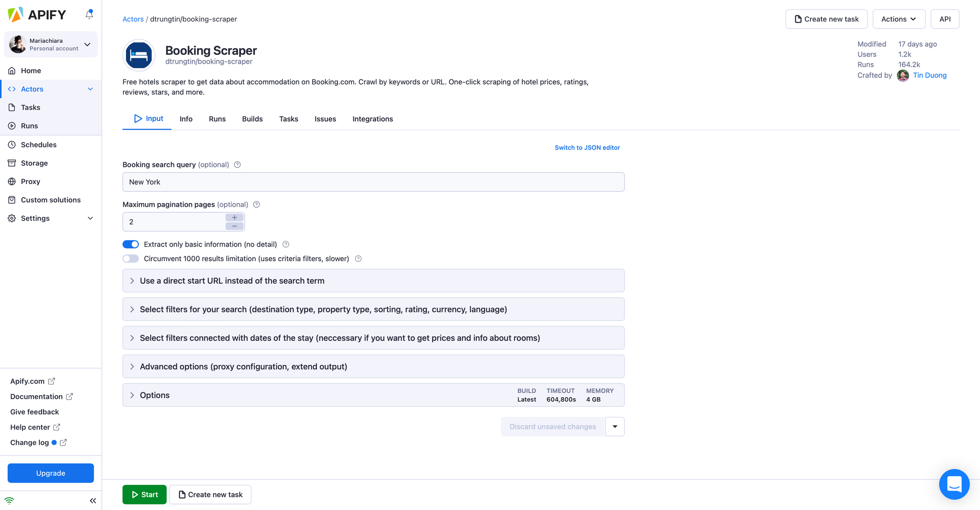Open Tin Duong author profile
The width and height of the screenshot is (980, 510).
(930, 75)
